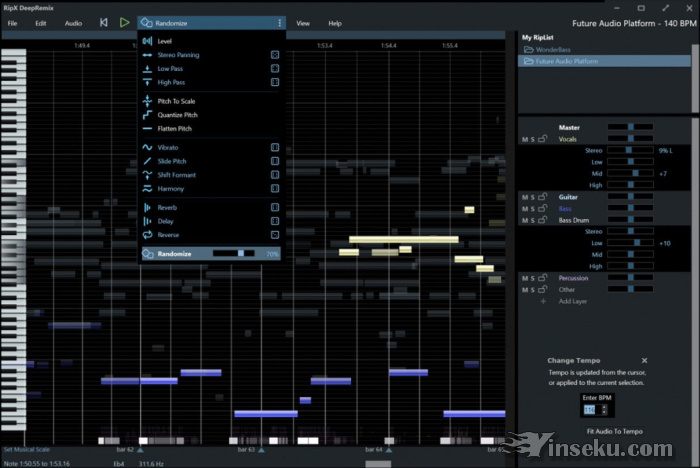
Task: Solo the Bass layer
Action: (x=532, y=208)
